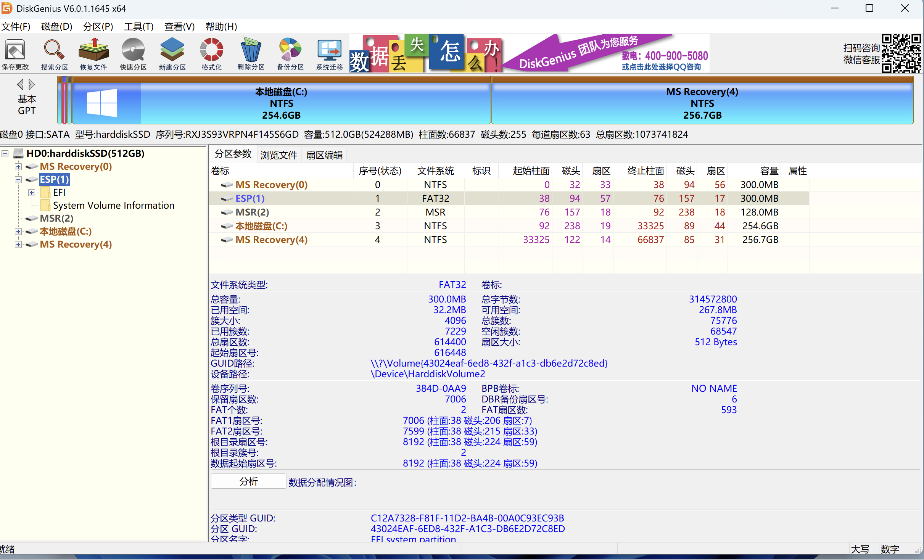
Task: Go to previous disk with left arrow
Action: (20, 84)
